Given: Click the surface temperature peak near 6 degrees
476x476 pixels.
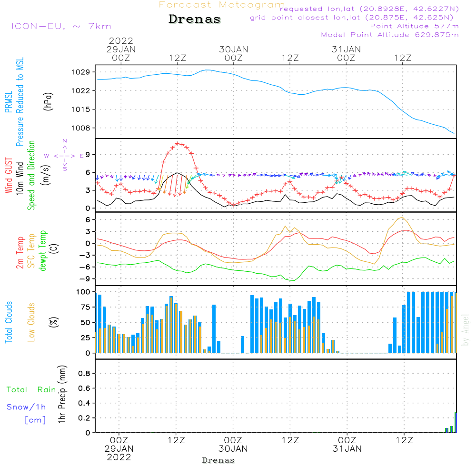Looking at the screenshot, I should pos(403,218).
